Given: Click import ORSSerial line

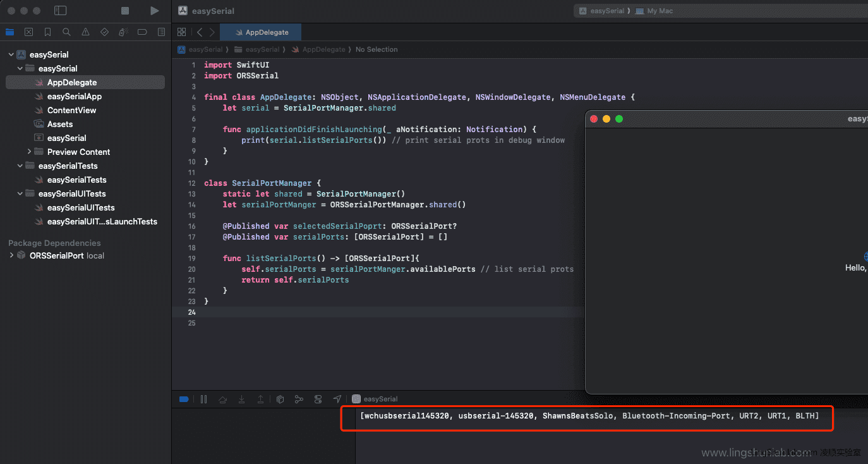Looking at the screenshot, I should [241, 76].
